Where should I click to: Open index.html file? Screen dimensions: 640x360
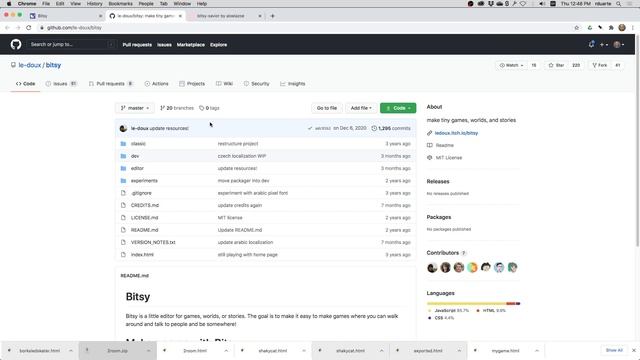[142, 255]
